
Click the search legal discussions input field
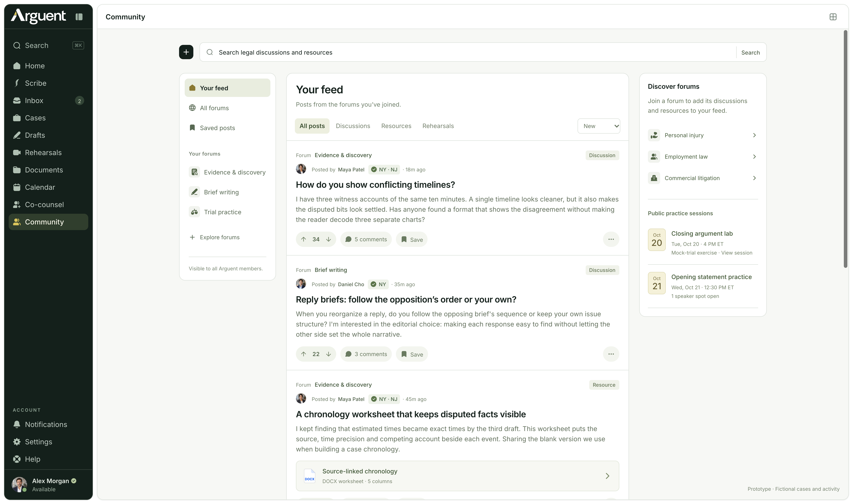click(475, 52)
